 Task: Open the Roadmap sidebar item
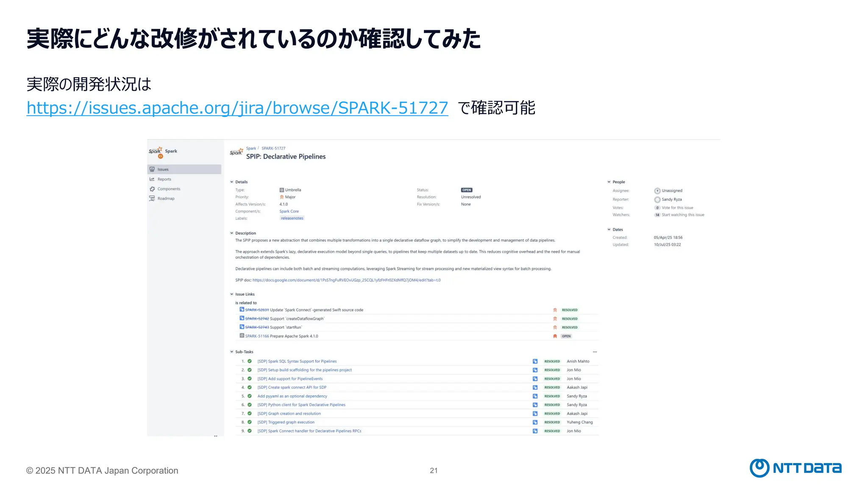point(166,198)
